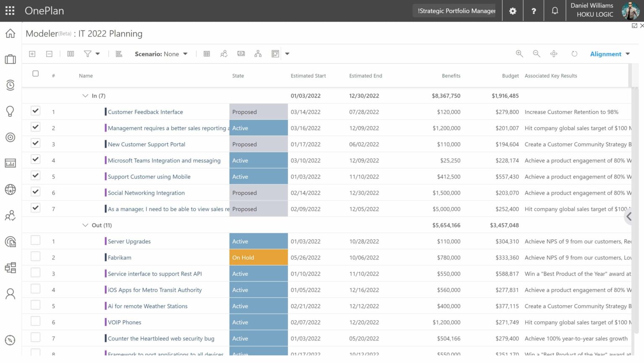This screenshot has width=644, height=363.
Task: Sort by the State column header
Action: point(238,76)
